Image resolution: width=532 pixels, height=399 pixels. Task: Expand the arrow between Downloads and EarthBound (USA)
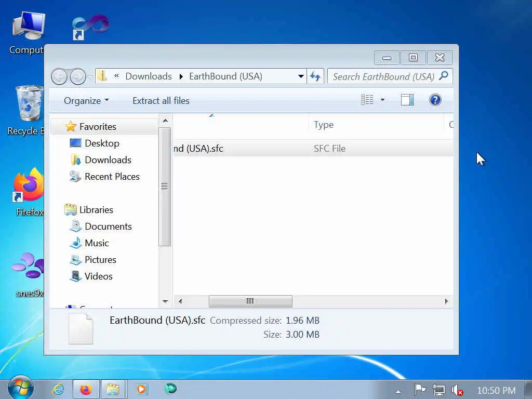[181, 77]
